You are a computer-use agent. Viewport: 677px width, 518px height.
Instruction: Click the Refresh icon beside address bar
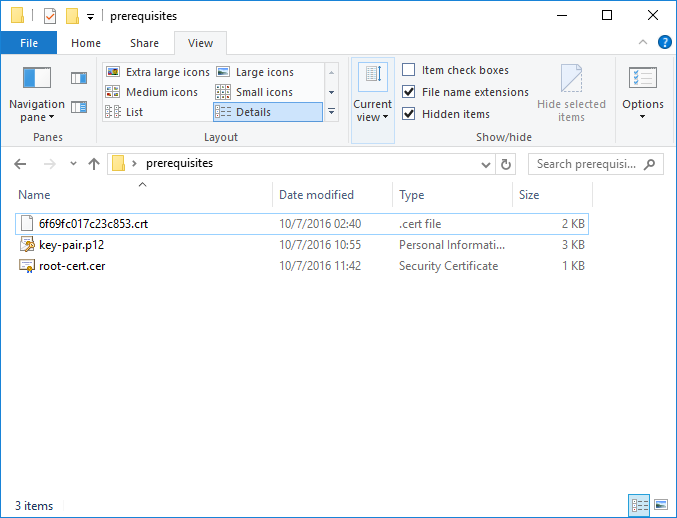tap(506, 164)
